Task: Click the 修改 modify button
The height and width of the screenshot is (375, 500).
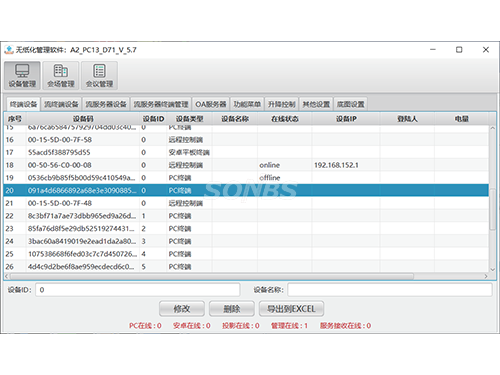Action: point(182,309)
